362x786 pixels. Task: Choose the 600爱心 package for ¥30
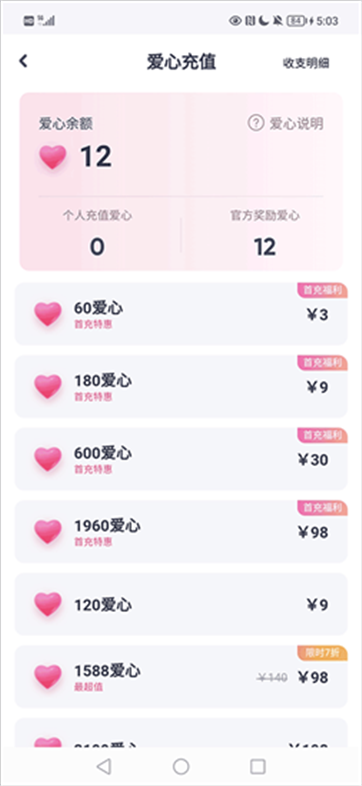[x=181, y=459]
